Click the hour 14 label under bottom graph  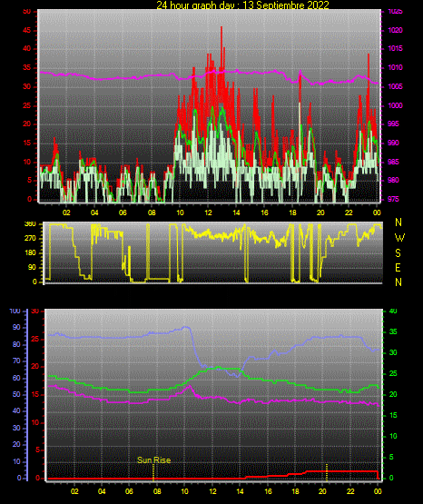240,491
